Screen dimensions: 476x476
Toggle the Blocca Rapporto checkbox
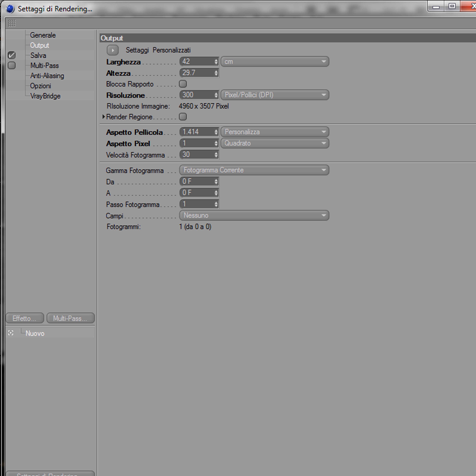point(183,84)
